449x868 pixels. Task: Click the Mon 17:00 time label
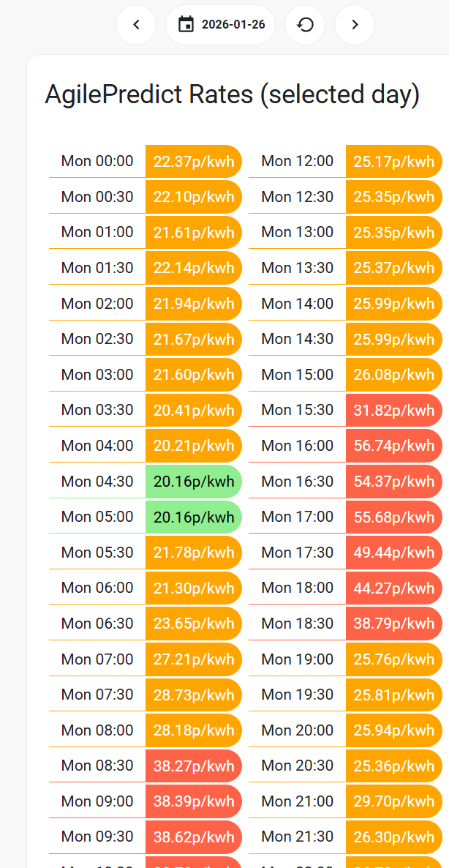297,517
